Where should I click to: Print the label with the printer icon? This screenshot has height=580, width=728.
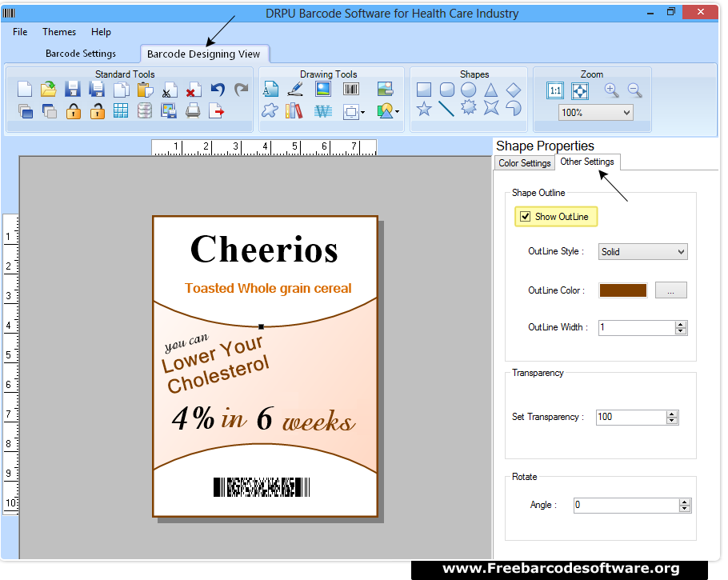pos(193,111)
